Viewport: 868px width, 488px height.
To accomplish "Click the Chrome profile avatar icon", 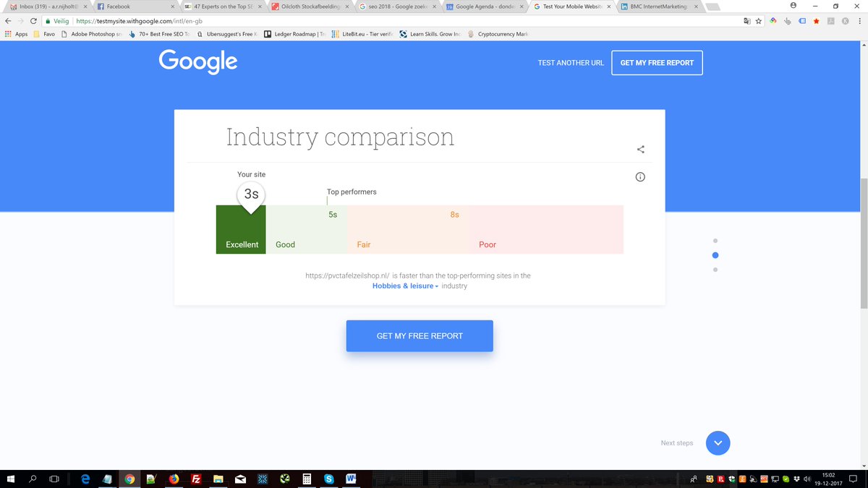I will coord(793,6).
